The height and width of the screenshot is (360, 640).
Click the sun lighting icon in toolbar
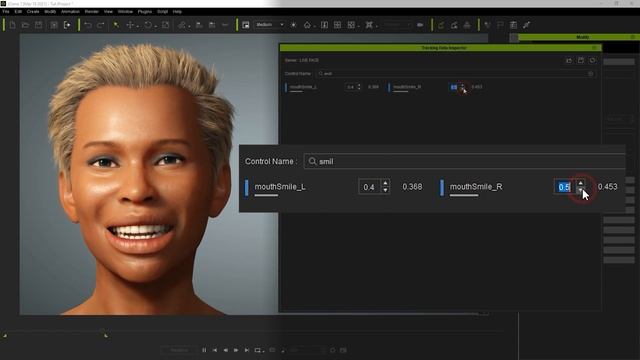(x=293, y=25)
